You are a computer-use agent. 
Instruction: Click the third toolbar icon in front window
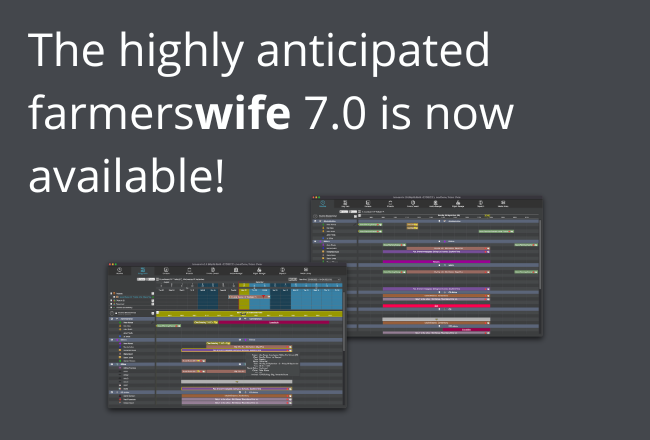click(x=166, y=270)
